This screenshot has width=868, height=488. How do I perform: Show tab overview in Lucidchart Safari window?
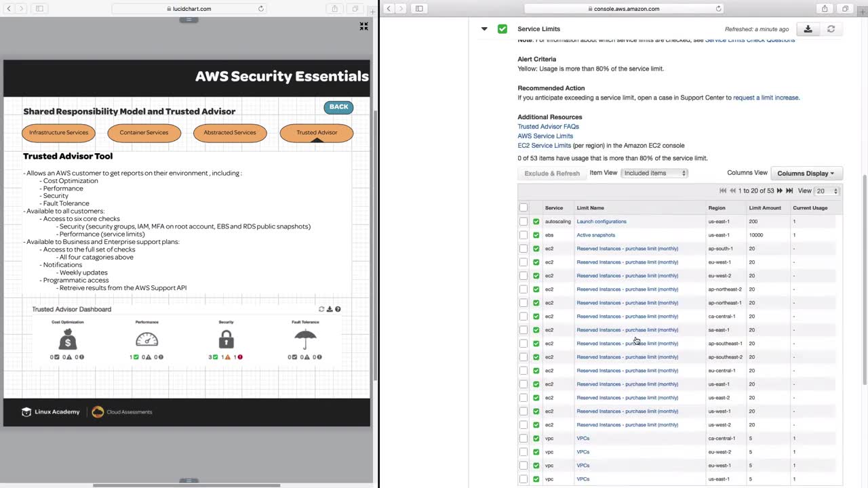355,9
